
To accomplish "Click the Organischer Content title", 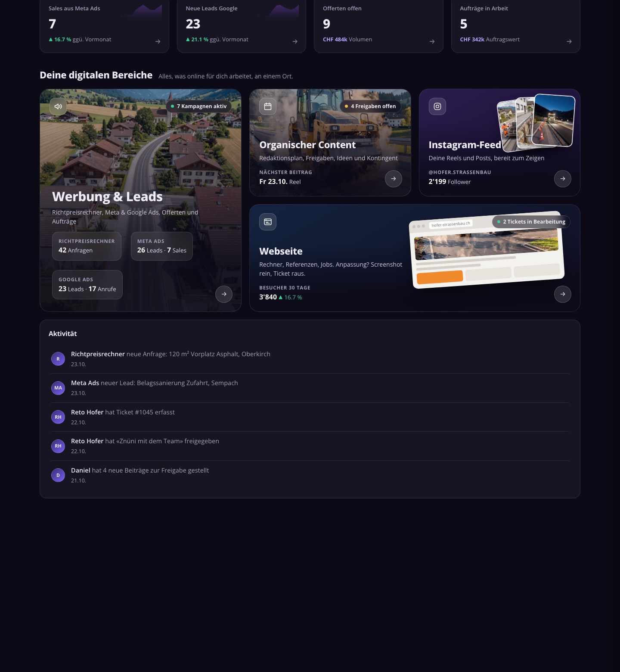I will tap(307, 145).
